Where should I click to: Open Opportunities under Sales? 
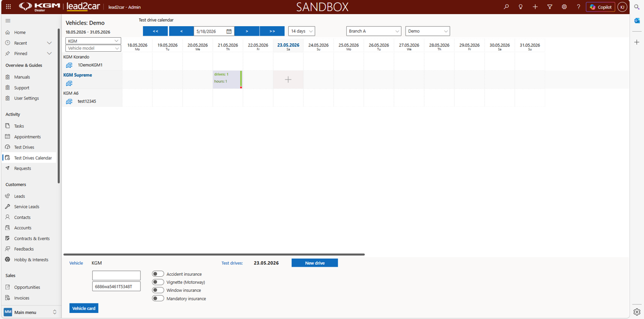point(27,287)
